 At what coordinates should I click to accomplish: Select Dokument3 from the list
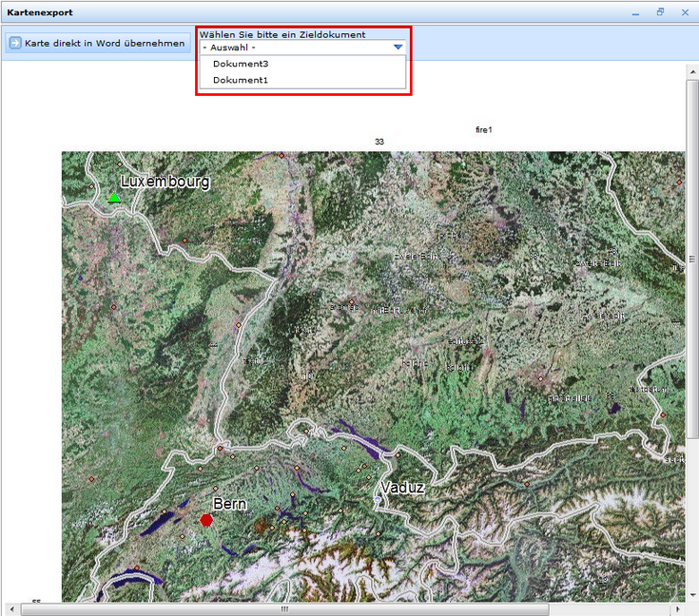click(x=241, y=64)
